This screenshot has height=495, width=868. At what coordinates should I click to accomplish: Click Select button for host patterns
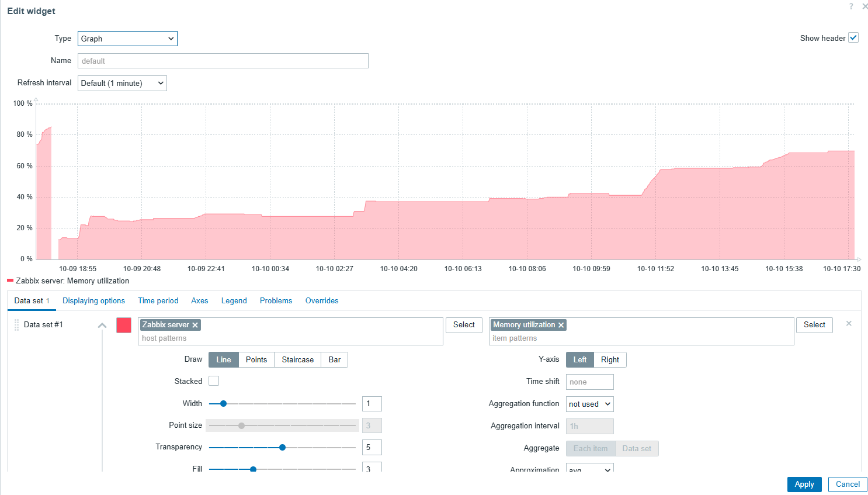(464, 325)
